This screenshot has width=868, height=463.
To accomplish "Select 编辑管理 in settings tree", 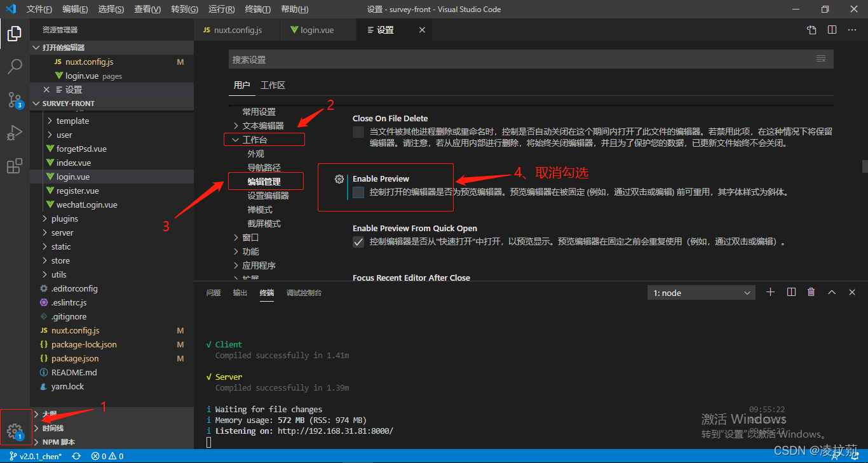I will pyautogui.click(x=264, y=182).
